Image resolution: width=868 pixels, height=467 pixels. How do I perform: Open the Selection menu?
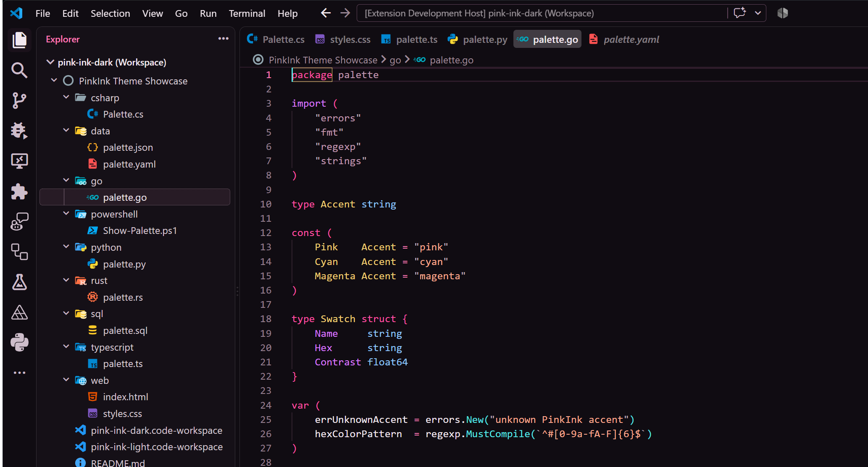[x=110, y=13]
